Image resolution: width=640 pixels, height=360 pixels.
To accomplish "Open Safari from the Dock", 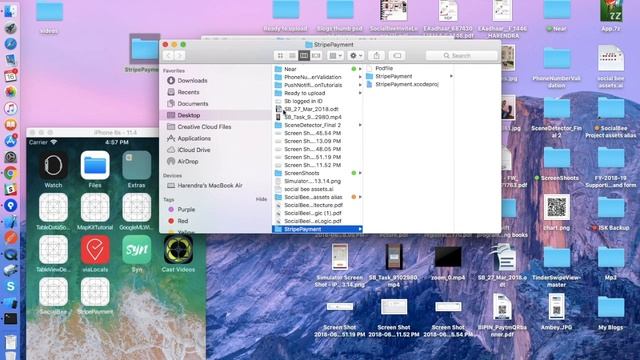I will click(11, 44).
